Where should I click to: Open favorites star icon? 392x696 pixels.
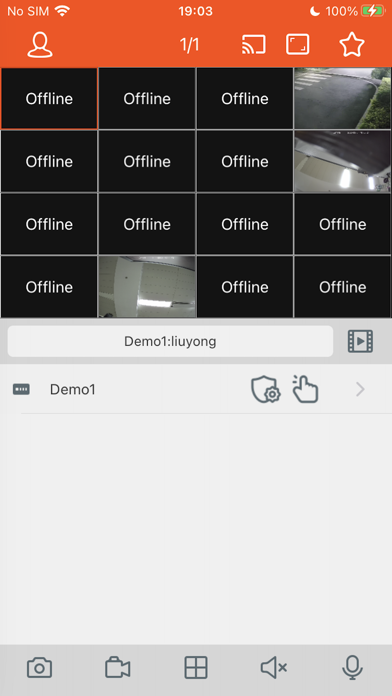[x=352, y=45]
